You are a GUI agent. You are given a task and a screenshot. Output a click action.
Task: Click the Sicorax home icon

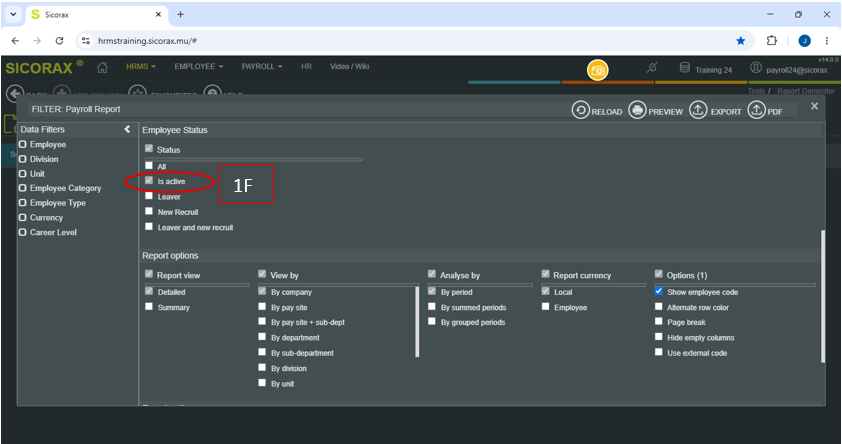[x=102, y=67]
